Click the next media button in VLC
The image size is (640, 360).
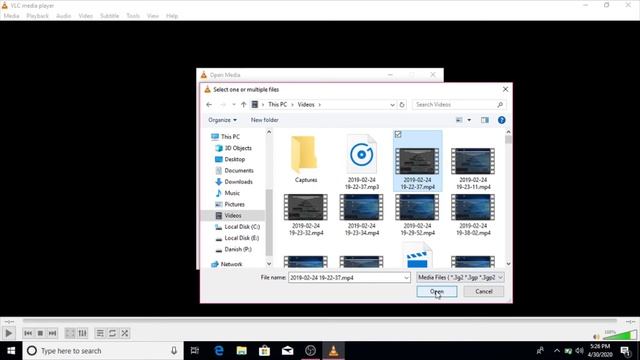(52, 333)
